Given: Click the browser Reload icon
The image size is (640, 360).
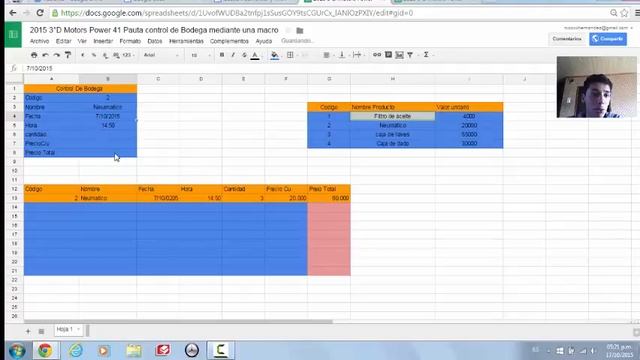Looking at the screenshot, I should tap(40, 13).
